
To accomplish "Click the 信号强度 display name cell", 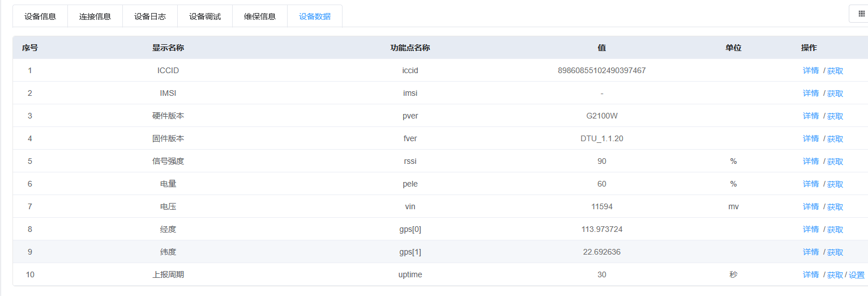I will (168, 161).
